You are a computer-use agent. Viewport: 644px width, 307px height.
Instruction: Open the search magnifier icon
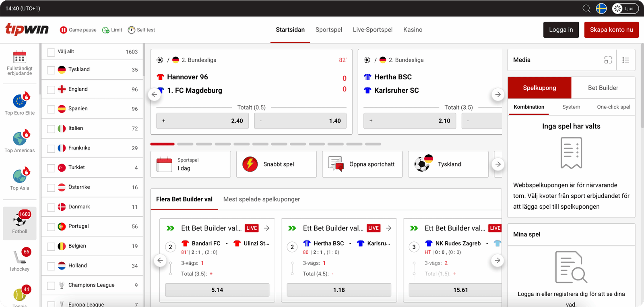(x=586, y=8)
